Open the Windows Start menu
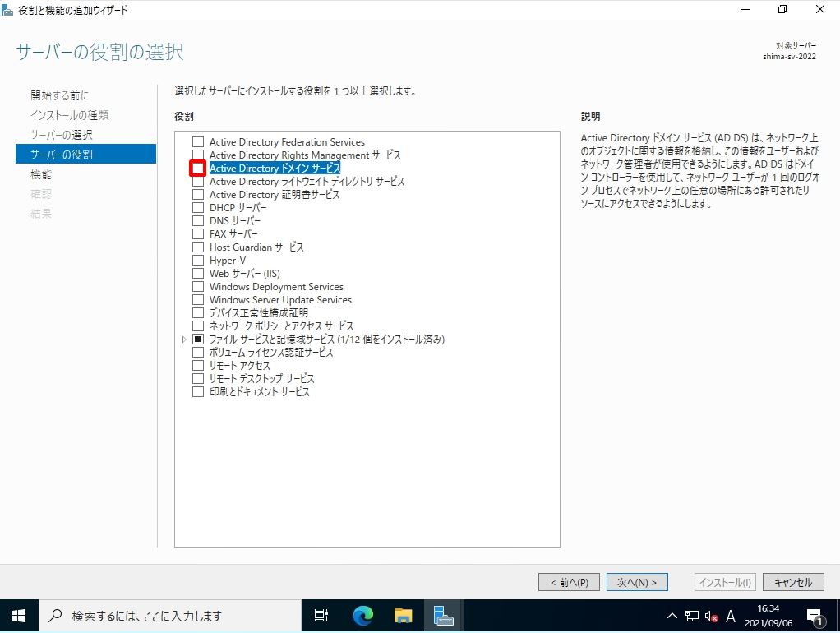The image size is (840, 633). [x=19, y=616]
